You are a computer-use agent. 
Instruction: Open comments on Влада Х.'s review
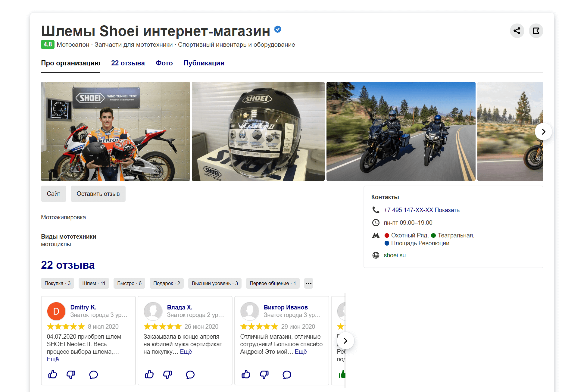coord(190,375)
